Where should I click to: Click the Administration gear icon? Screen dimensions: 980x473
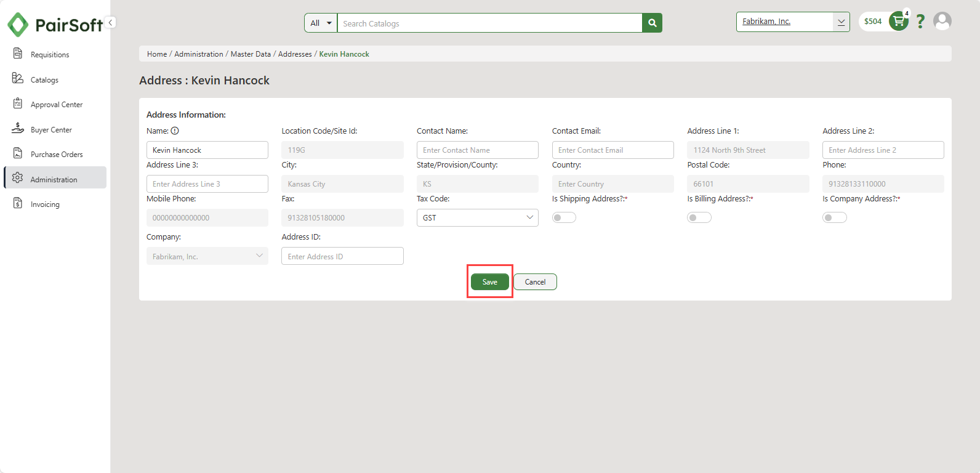click(18, 178)
